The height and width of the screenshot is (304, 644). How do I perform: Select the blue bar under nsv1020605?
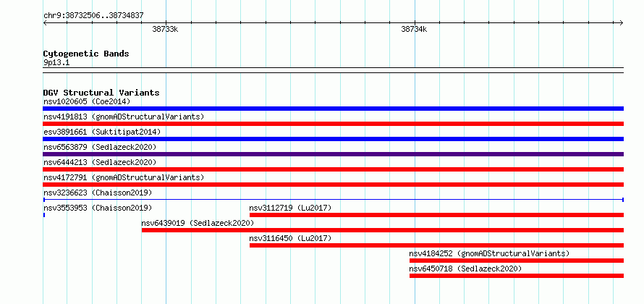click(x=333, y=109)
